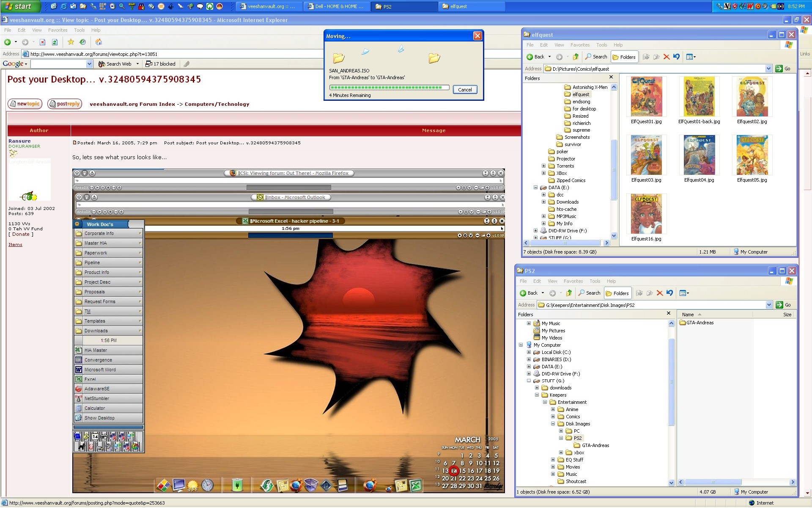Click post reply forum button
Image resolution: width=812 pixels, height=508 pixels.
(x=65, y=104)
